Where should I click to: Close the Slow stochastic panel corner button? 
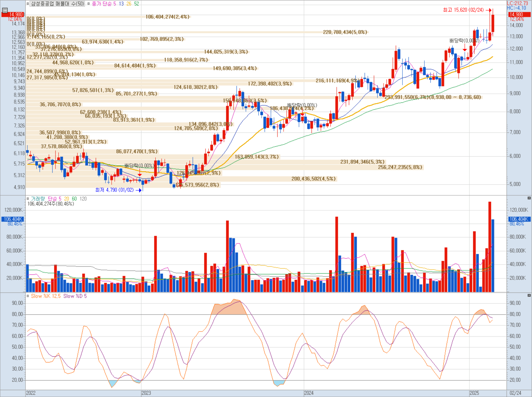[529, 295]
